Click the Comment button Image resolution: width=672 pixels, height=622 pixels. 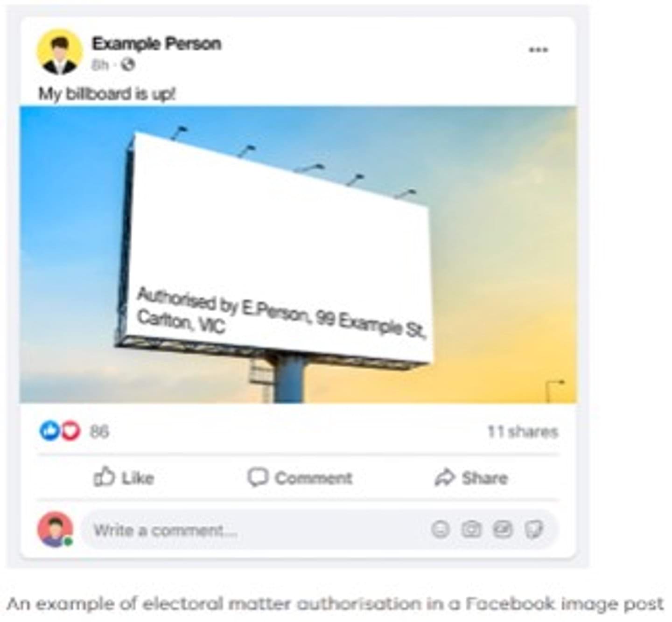point(300,477)
